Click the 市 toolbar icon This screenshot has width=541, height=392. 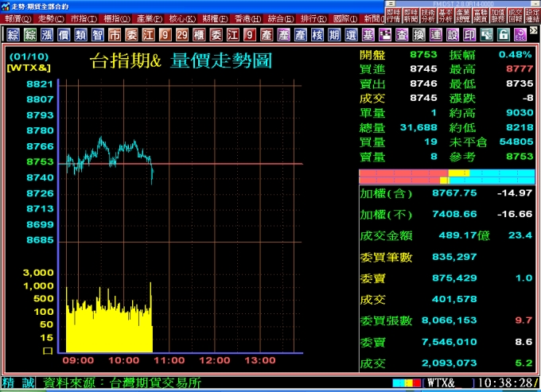(x=115, y=35)
